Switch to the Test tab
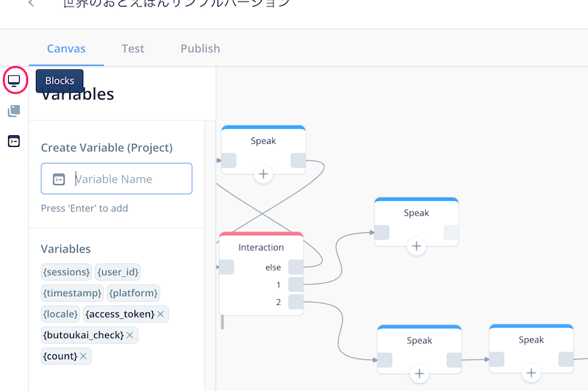This screenshot has height=391, width=588. coord(133,49)
